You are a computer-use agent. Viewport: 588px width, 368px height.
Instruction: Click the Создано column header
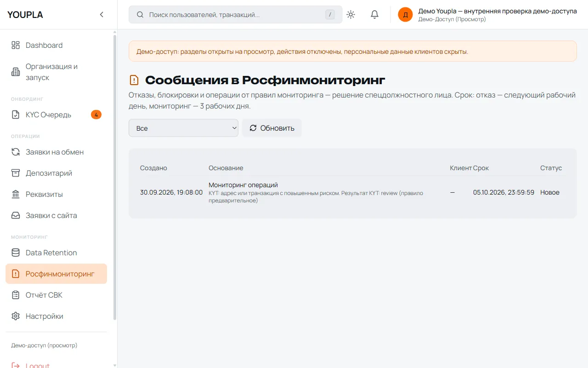pos(153,168)
